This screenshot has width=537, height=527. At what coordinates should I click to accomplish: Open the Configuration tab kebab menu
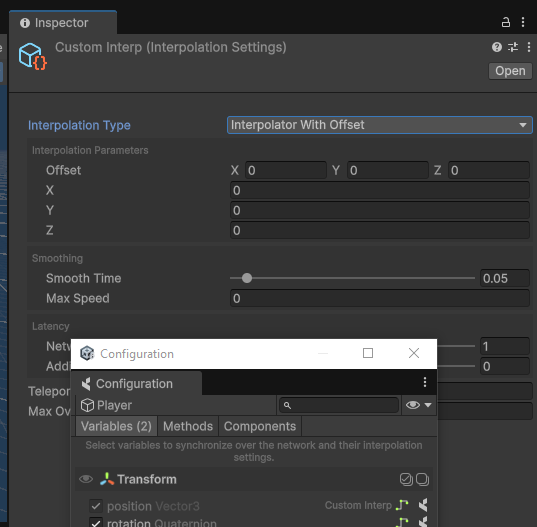click(425, 382)
